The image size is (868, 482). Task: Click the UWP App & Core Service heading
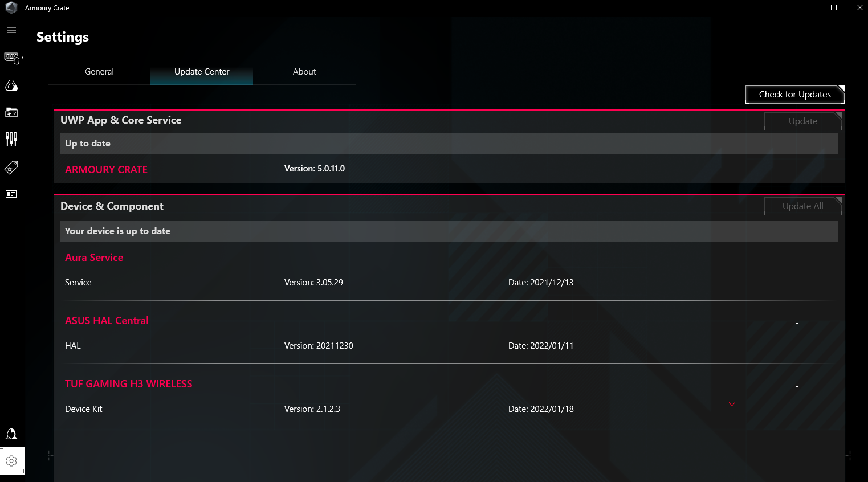click(x=121, y=120)
